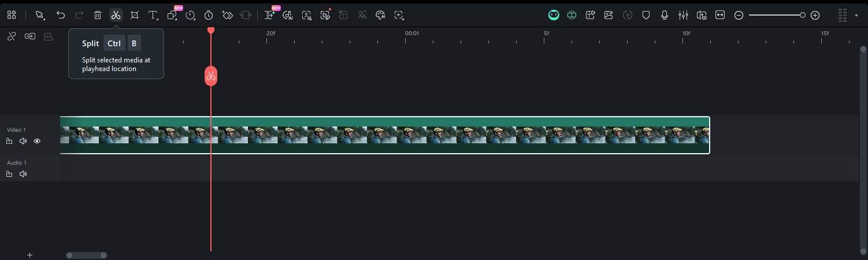This screenshot has width=868, height=260.
Task: Mute the Video 1 track
Action: 23,141
